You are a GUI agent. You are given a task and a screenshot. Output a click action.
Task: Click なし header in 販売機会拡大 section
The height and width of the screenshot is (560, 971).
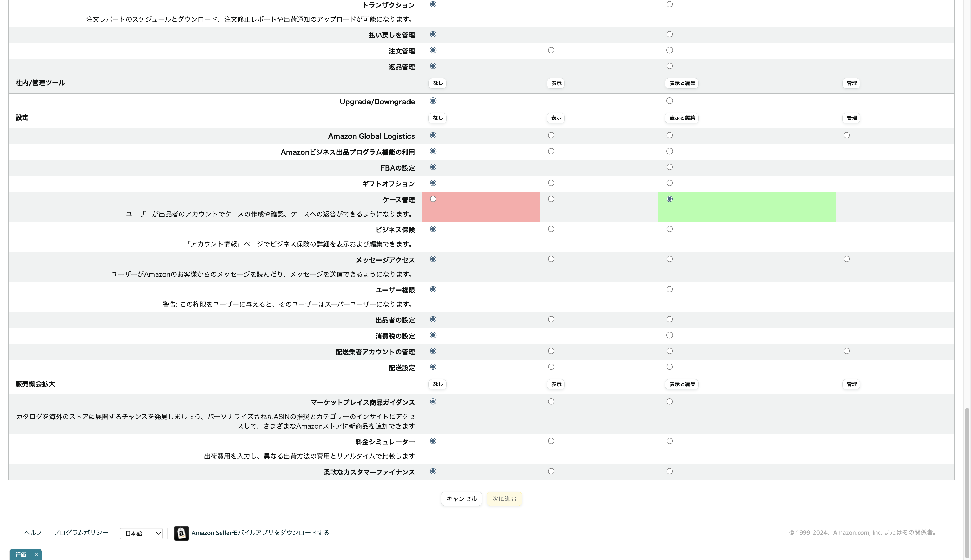(438, 384)
